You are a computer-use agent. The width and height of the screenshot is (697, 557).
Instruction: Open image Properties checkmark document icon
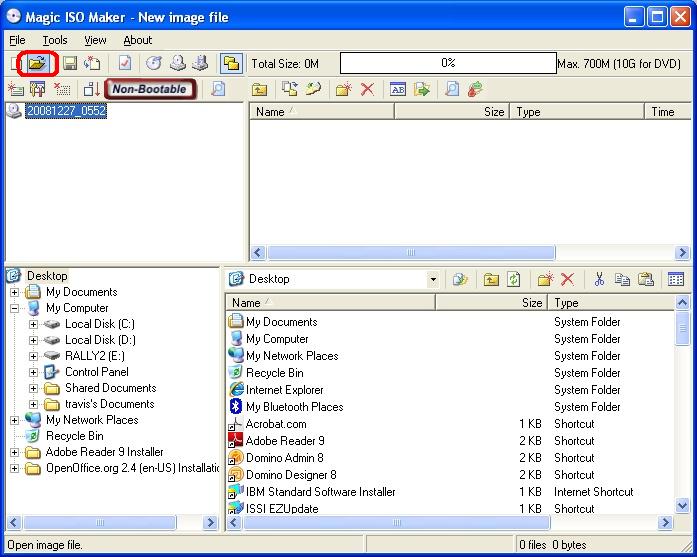pos(125,64)
